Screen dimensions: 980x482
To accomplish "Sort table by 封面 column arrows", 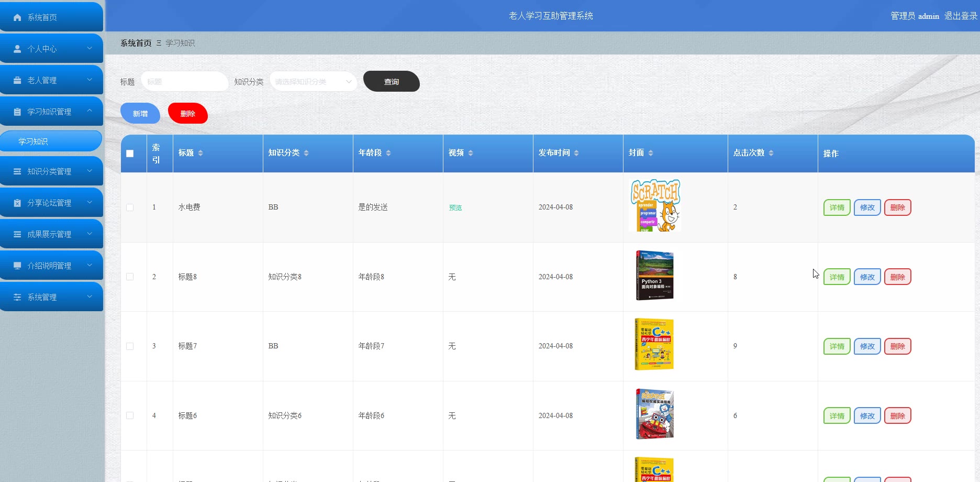I will (651, 153).
